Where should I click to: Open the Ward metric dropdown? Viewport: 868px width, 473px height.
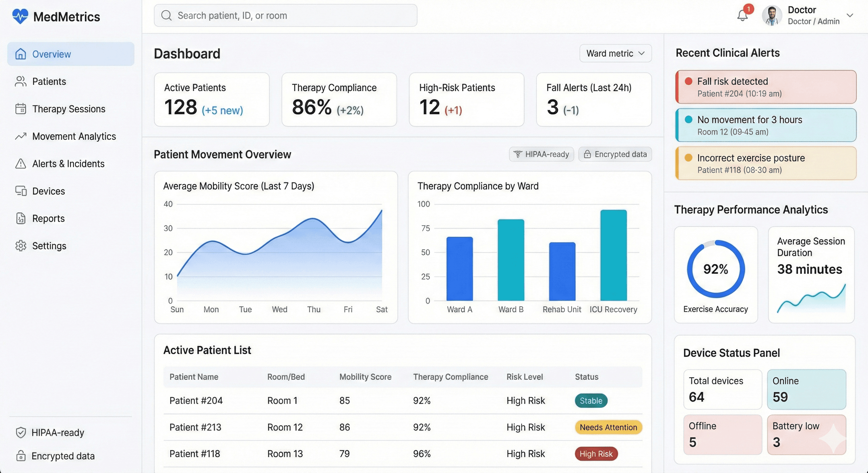(x=615, y=53)
